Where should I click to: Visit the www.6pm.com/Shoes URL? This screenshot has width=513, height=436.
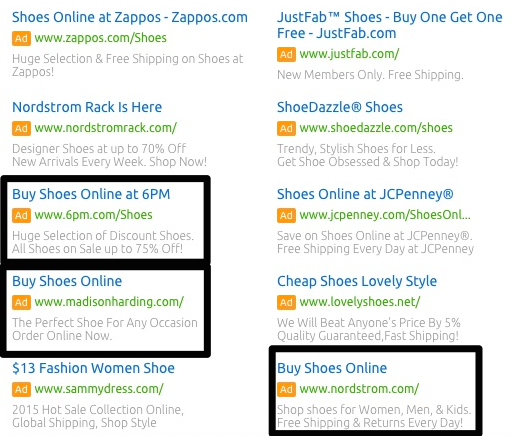93,215
